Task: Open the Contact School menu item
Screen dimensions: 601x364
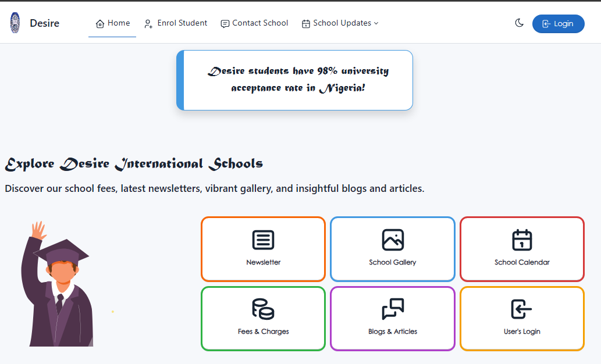Action: click(254, 23)
